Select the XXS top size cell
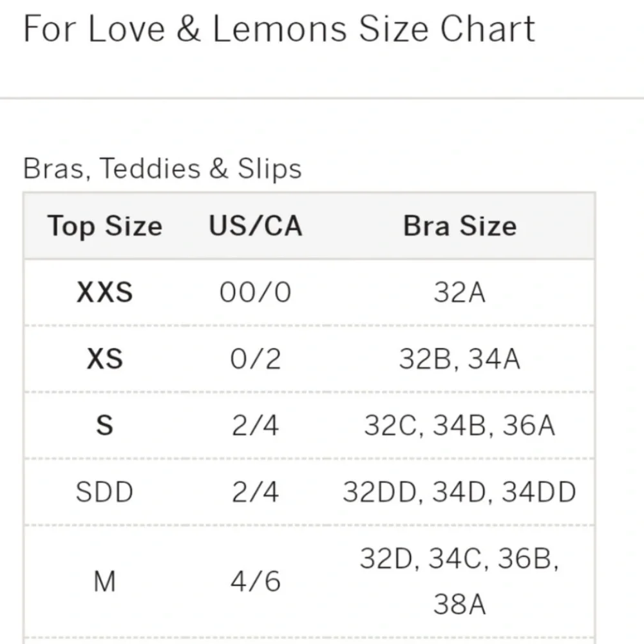The image size is (644, 644). point(105,292)
